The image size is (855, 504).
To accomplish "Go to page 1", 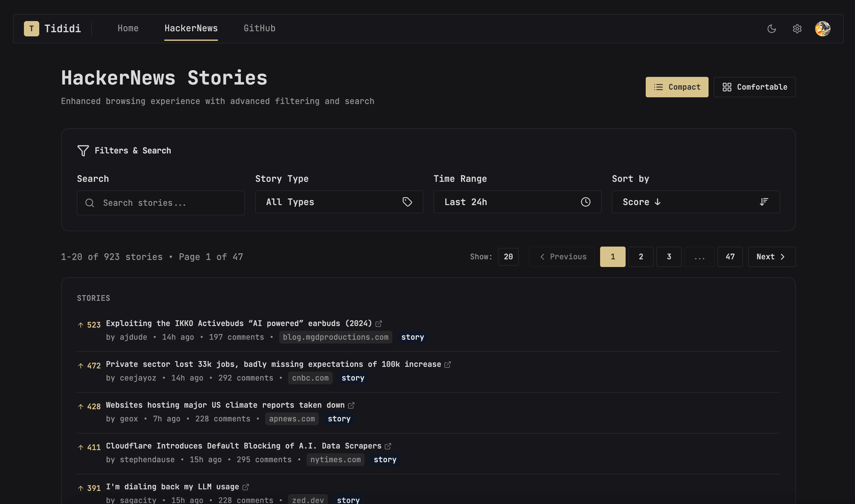I will coord(613,256).
